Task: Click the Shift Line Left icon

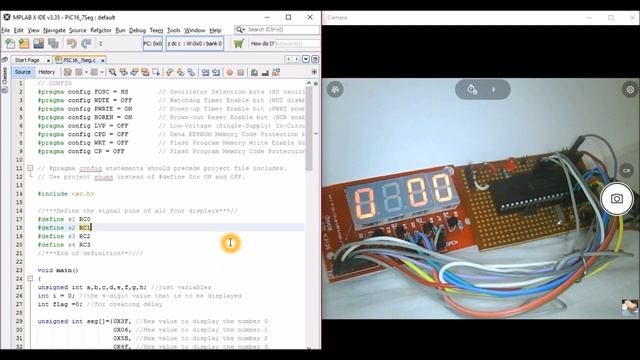Action: click(x=205, y=72)
